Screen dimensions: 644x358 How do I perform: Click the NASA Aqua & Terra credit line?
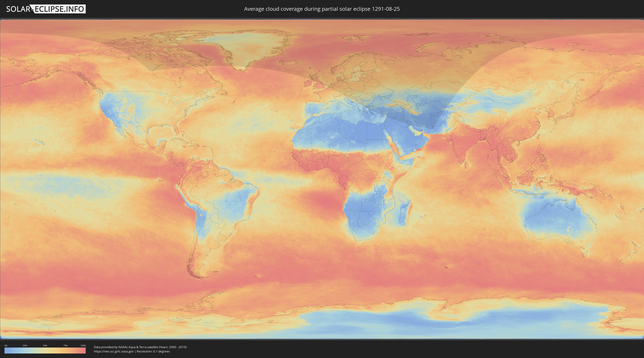pyautogui.click(x=140, y=347)
